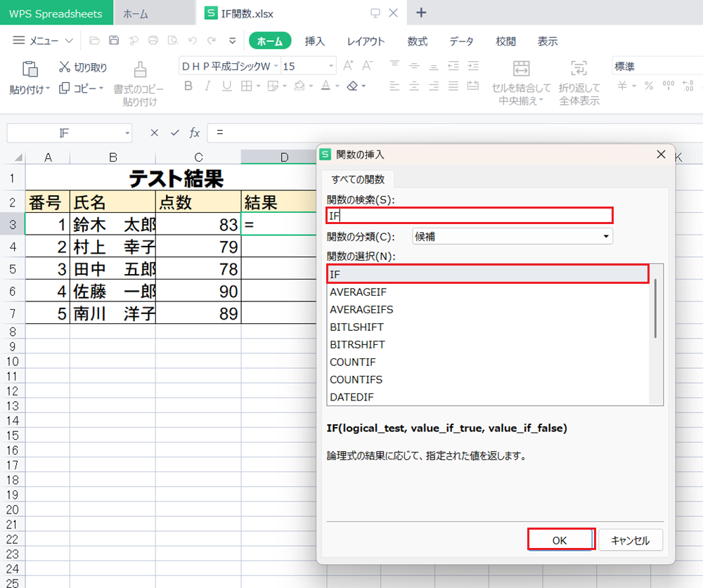Click the formula bar confirm checkmark
Viewport: 703px width, 588px height.
pos(175,133)
